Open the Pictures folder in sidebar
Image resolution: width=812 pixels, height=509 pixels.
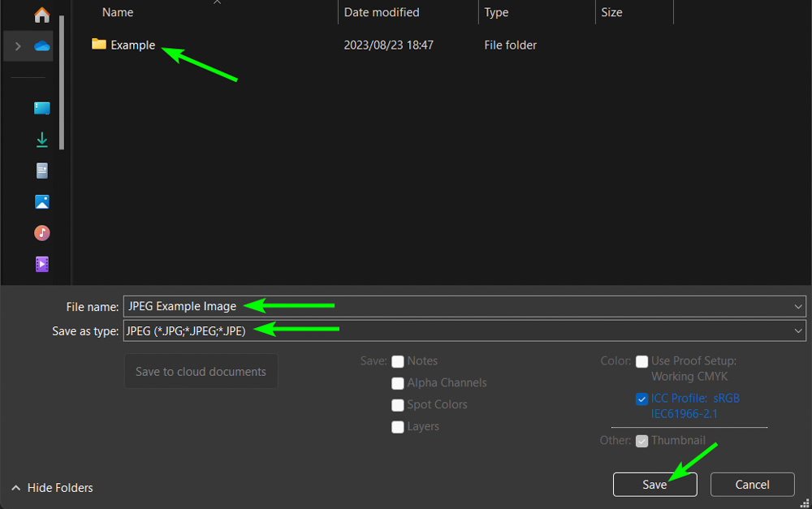(42, 201)
